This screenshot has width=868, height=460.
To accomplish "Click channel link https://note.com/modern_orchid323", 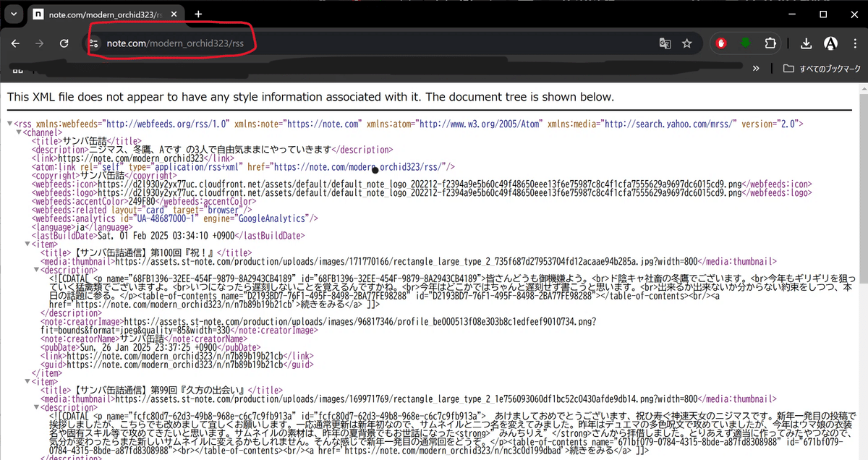I will click(132, 158).
